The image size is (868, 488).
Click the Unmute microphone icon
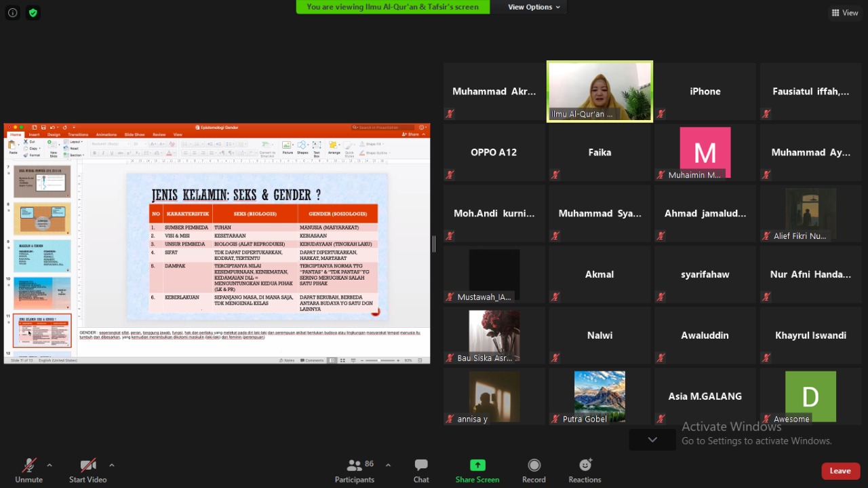pos(28,466)
